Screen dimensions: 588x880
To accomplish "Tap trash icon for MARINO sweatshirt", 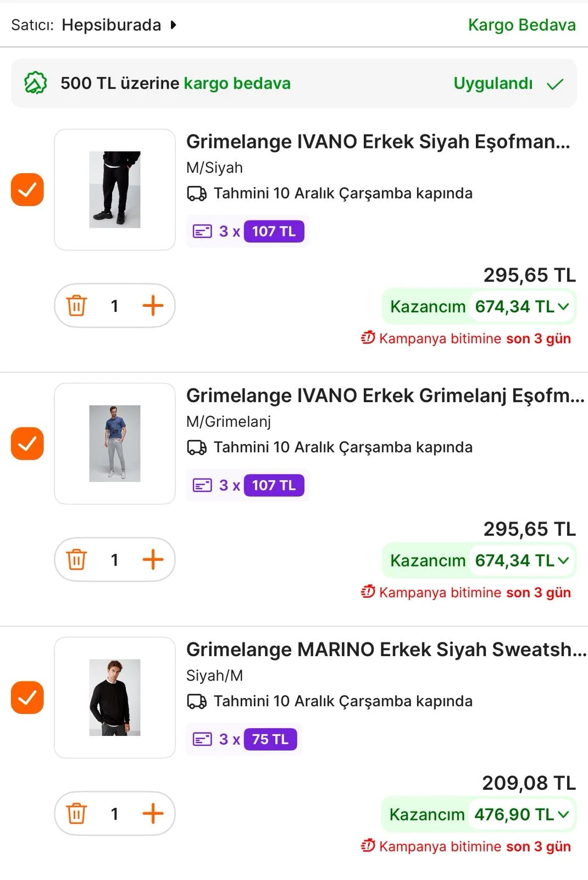I will [76, 814].
